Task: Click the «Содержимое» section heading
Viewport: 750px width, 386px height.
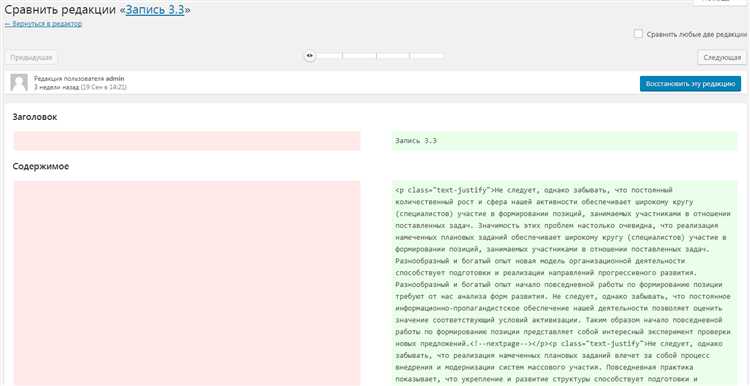Action: coord(41,167)
